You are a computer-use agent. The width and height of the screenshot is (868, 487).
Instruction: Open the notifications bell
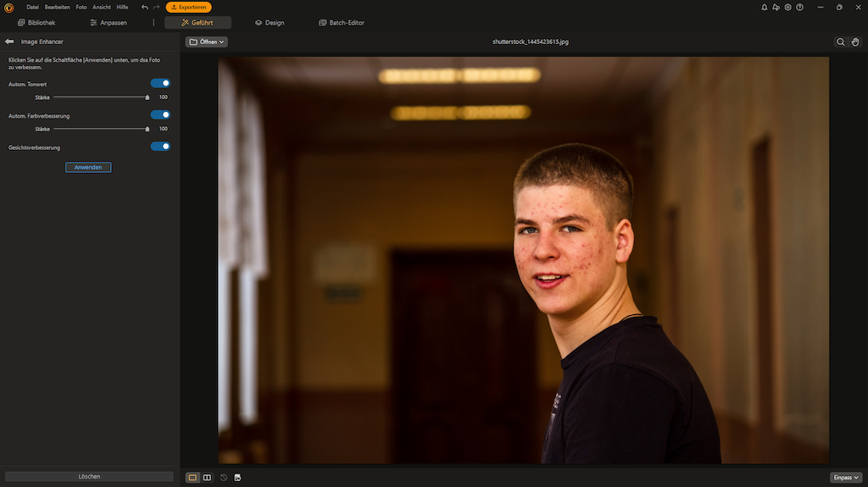764,7
